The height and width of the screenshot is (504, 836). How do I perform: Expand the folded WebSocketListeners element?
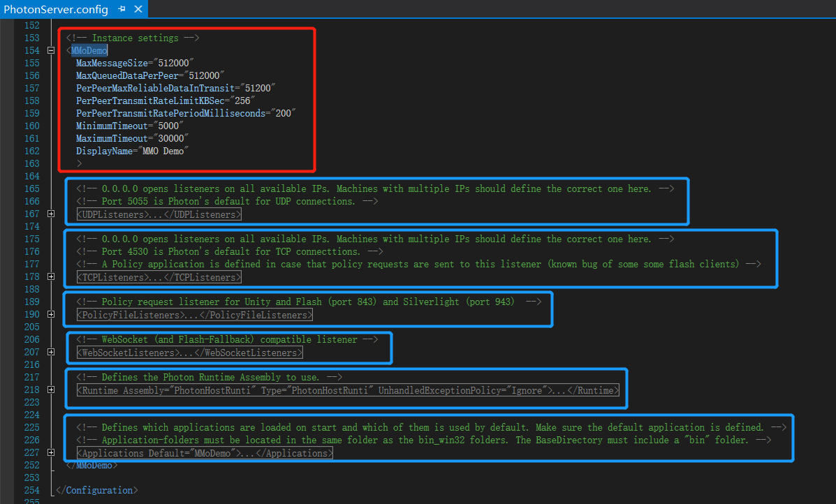50,352
